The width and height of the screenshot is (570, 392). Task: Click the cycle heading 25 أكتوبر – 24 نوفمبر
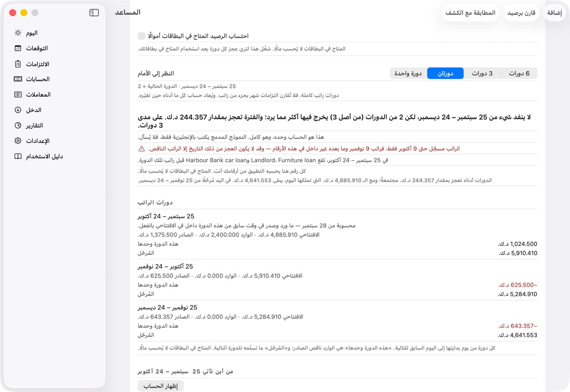pos(165,266)
